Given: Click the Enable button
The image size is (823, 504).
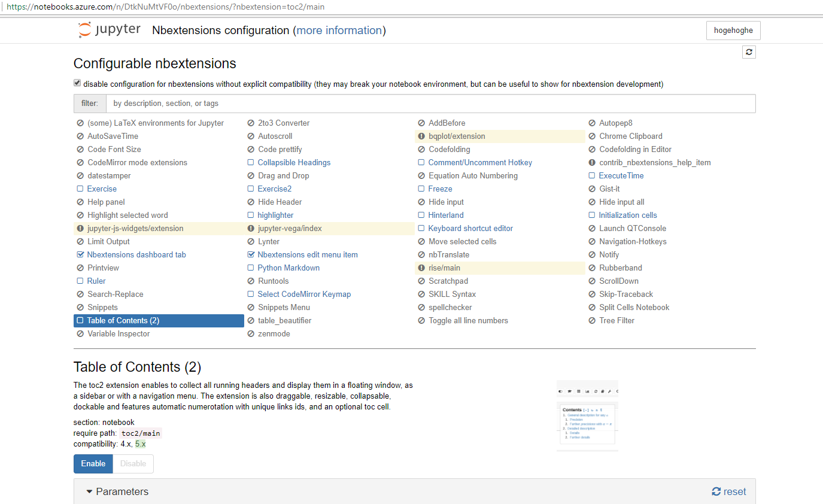Looking at the screenshot, I should [x=93, y=463].
